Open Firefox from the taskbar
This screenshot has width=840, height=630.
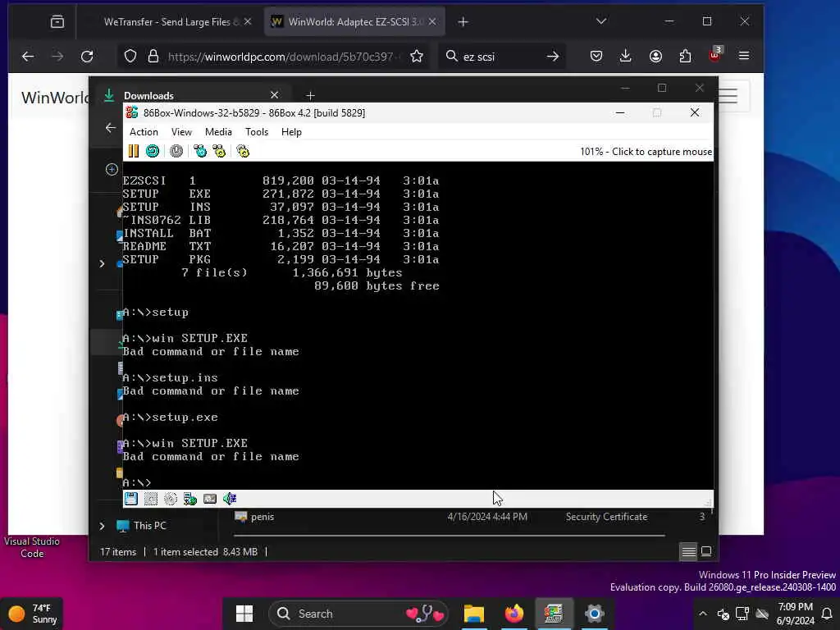[514, 614]
